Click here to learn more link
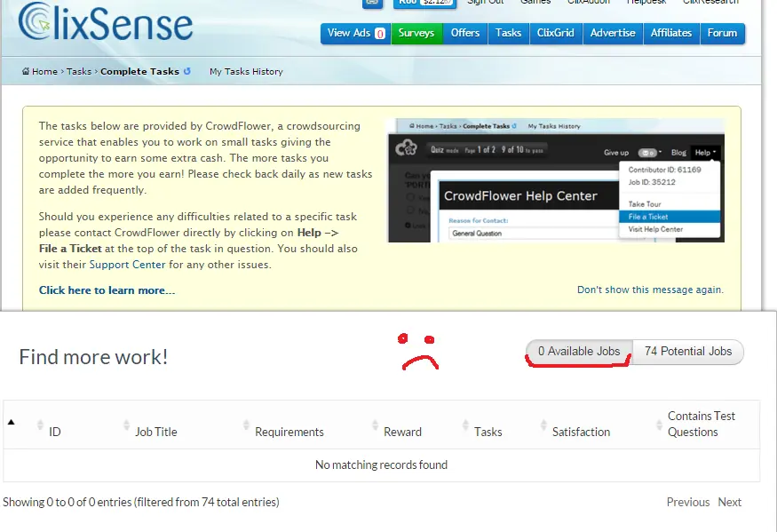Viewport: 777px width, 532px height. click(x=107, y=290)
